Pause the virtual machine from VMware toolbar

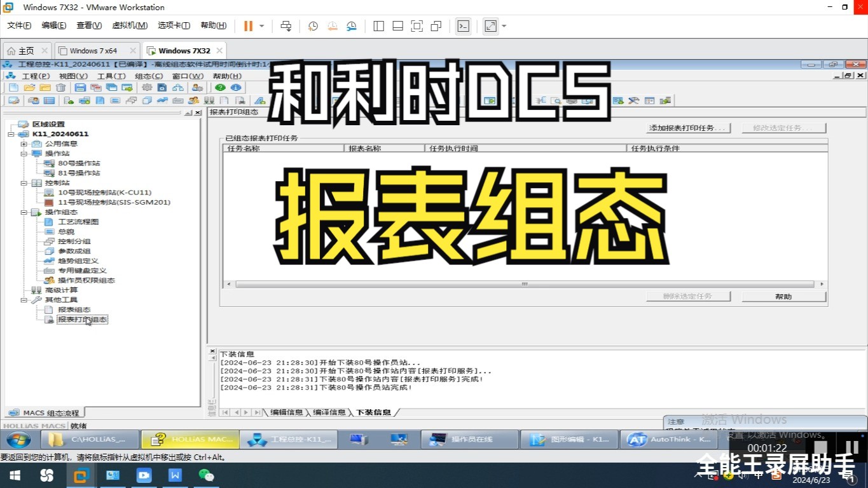tap(248, 26)
